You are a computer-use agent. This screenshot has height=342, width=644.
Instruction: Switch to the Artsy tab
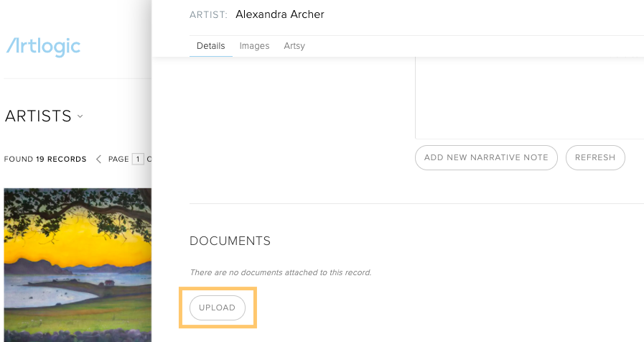click(294, 46)
